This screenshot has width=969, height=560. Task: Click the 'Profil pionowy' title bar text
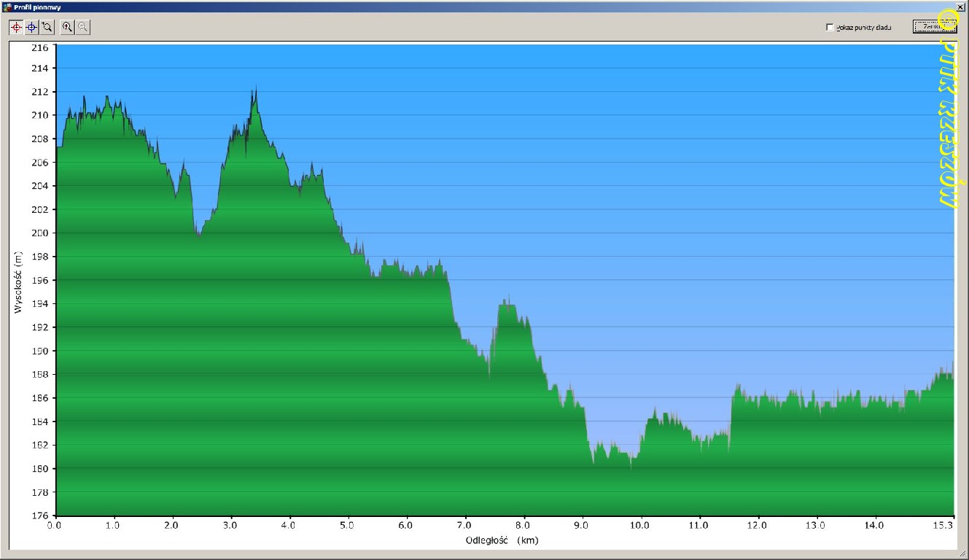[x=37, y=7]
